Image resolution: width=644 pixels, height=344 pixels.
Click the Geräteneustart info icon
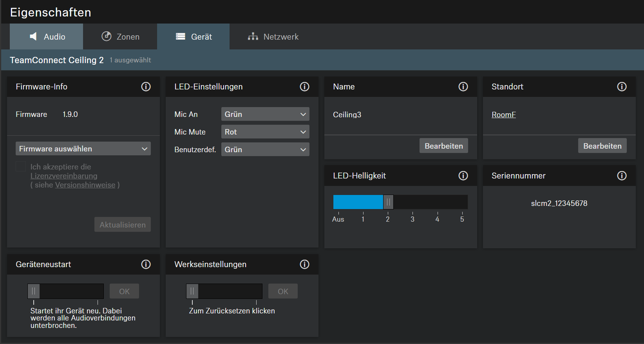pos(146,264)
